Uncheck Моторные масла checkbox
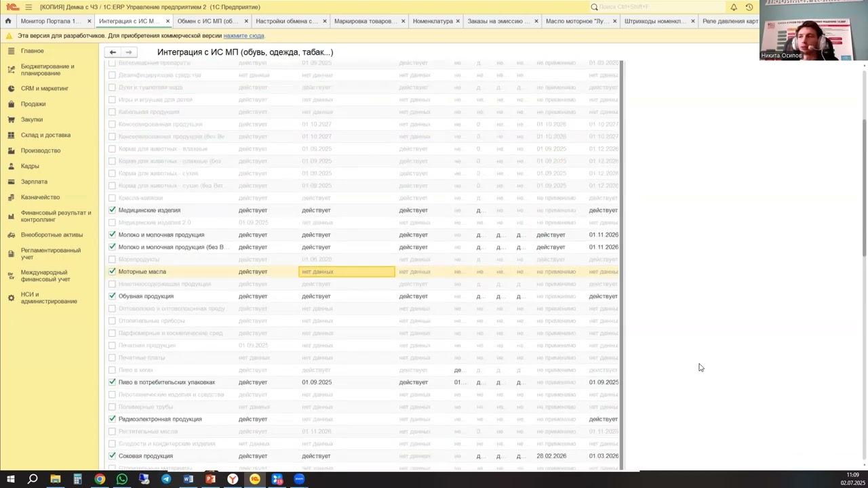The width and height of the screenshot is (868, 488). (x=113, y=271)
